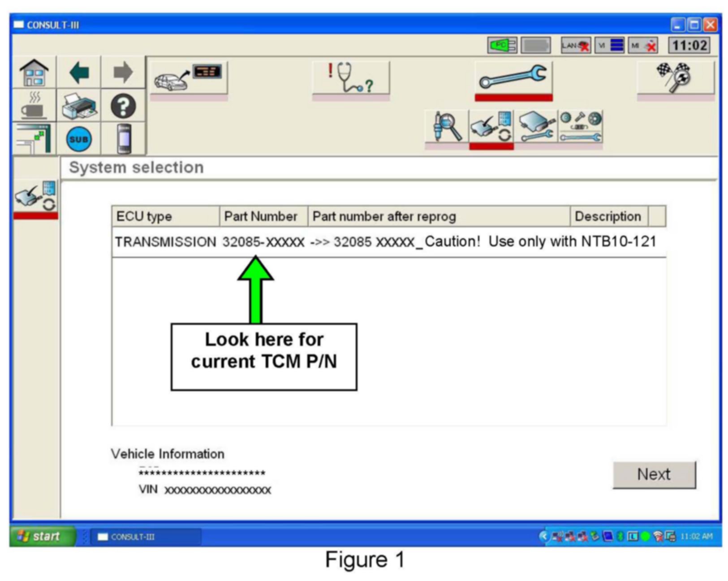Click the green circle tray icon
Screen dimensions: 728x581
pyautogui.click(x=645, y=536)
